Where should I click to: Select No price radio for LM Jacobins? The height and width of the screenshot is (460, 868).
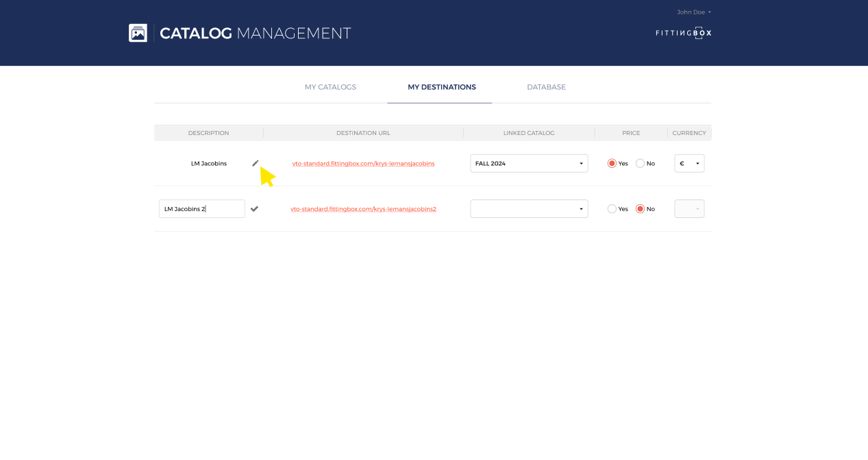pyautogui.click(x=640, y=164)
